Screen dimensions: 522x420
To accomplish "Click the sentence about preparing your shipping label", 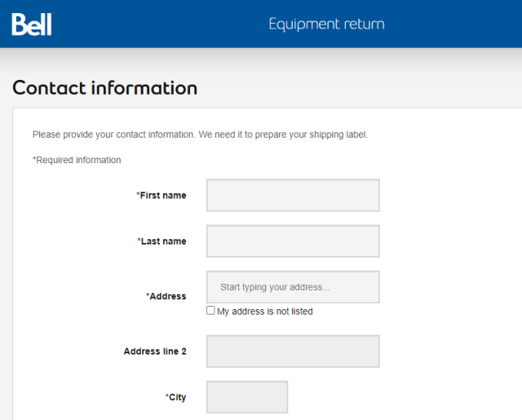I will 283,135.
